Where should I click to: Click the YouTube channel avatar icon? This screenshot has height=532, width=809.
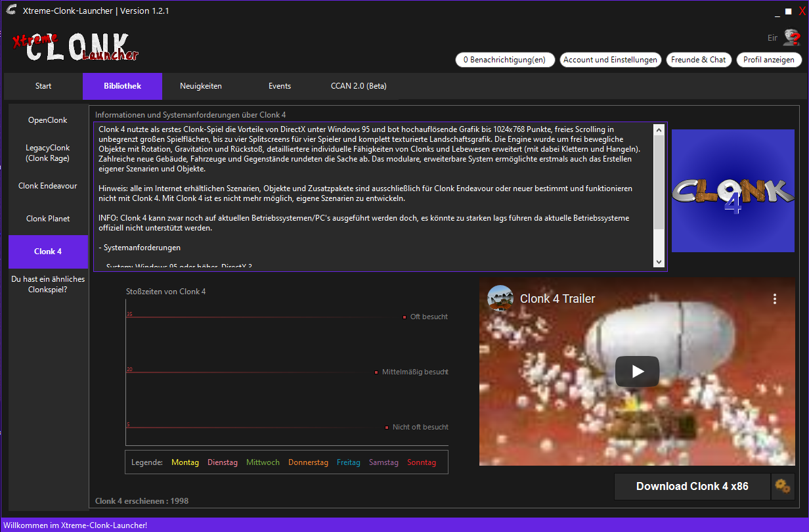point(500,298)
